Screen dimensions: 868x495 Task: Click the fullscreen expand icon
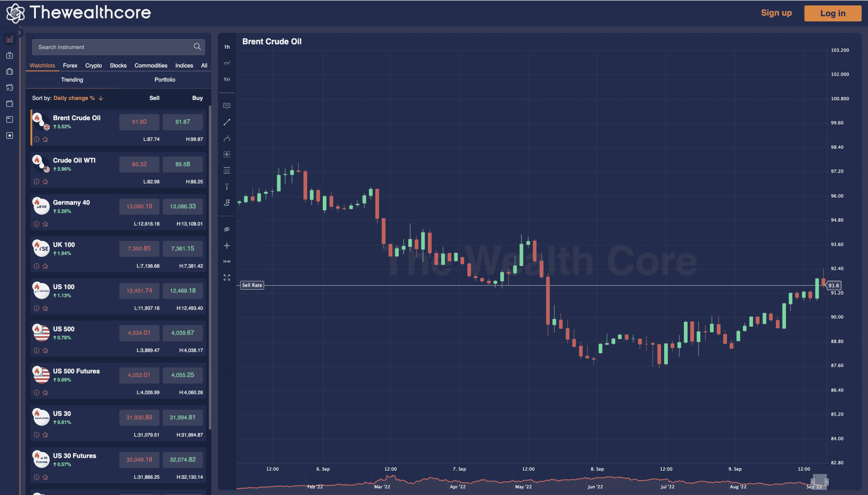226,277
